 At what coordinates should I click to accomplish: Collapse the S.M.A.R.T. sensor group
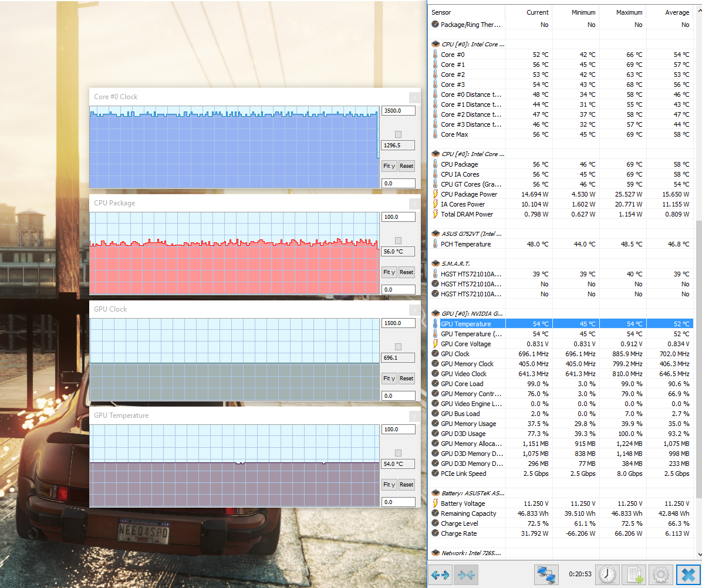click(436, 263)
